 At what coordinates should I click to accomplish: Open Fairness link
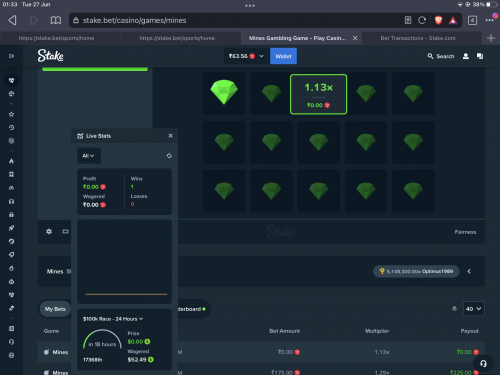point(465,232)
